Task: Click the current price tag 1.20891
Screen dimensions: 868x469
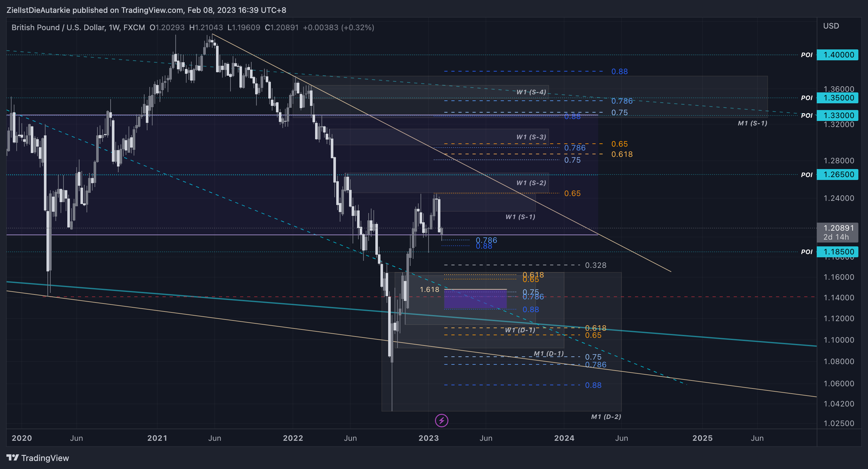Action: 839,228
